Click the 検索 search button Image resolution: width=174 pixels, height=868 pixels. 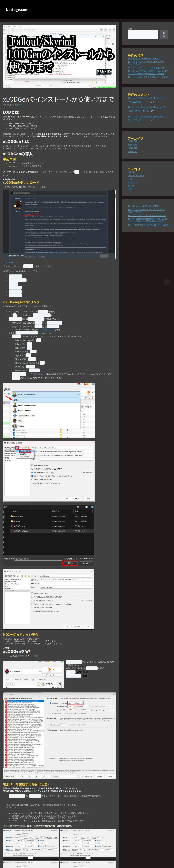point(164,35)
